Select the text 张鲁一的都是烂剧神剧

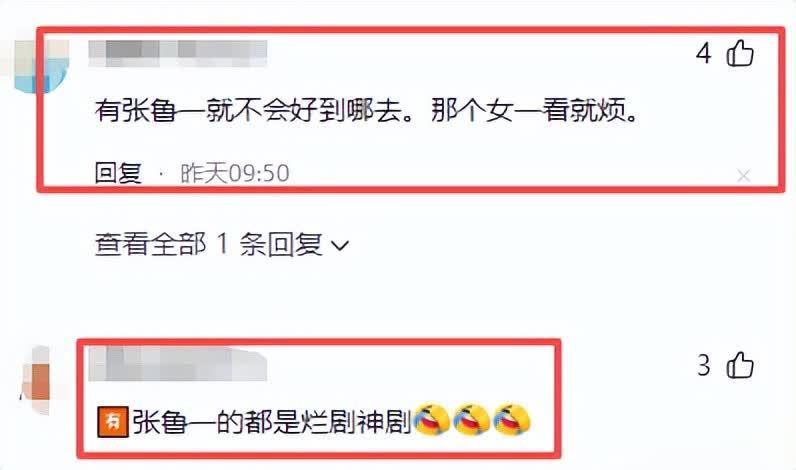272,421
